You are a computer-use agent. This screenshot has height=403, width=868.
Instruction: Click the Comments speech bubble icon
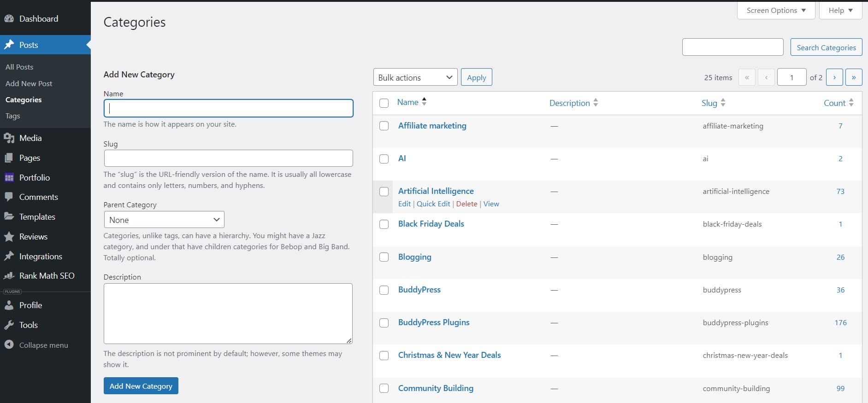9,197
